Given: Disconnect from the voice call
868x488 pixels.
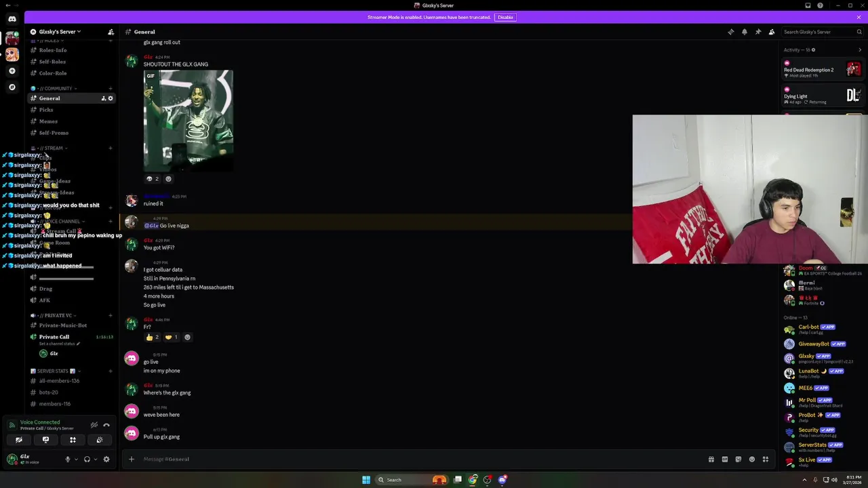Looking at the screenshot, I should point(106,425).
